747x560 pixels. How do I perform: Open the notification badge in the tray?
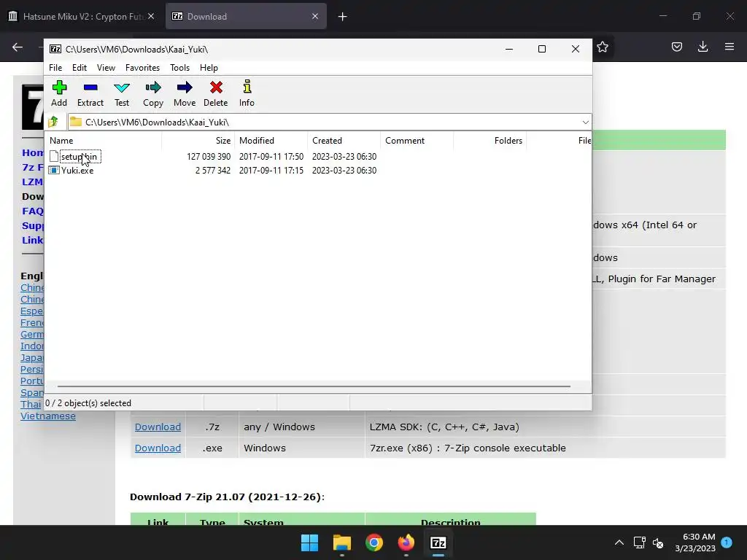pos(727,542)
